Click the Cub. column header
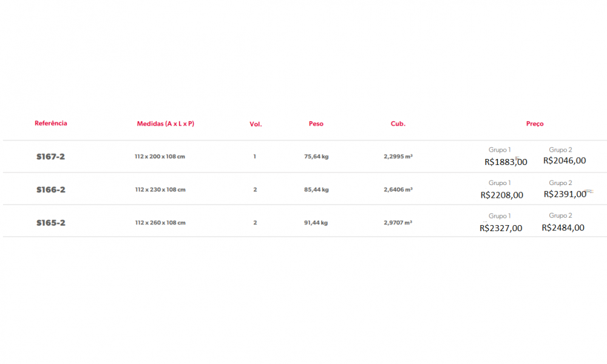The width and height of the screenshot is (607, 364). pos(398,124)
